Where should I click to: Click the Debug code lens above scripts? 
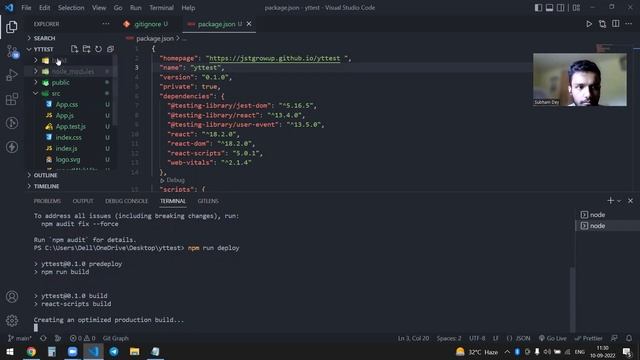point(176,180)
